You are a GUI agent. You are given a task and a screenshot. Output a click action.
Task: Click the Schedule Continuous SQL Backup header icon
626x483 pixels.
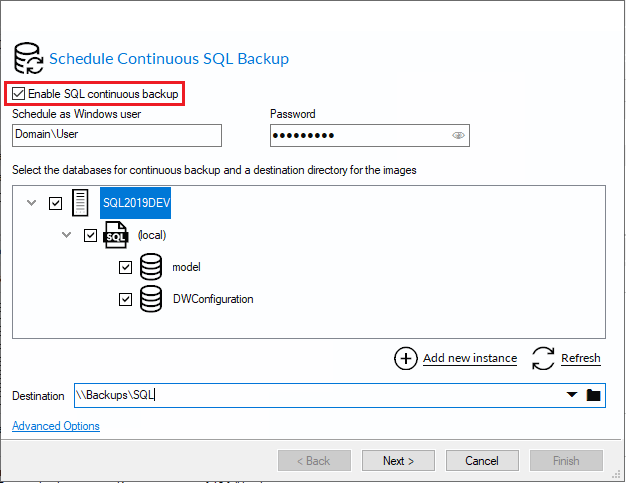(x=27, y=58)
